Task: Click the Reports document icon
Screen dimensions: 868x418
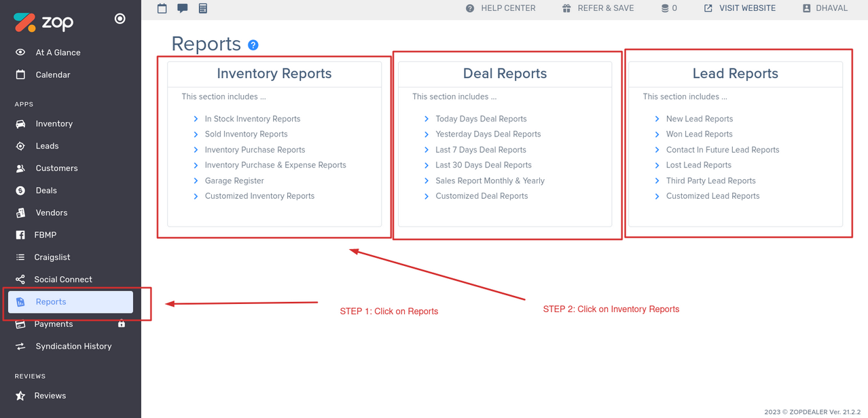Action: pos(20,302)
